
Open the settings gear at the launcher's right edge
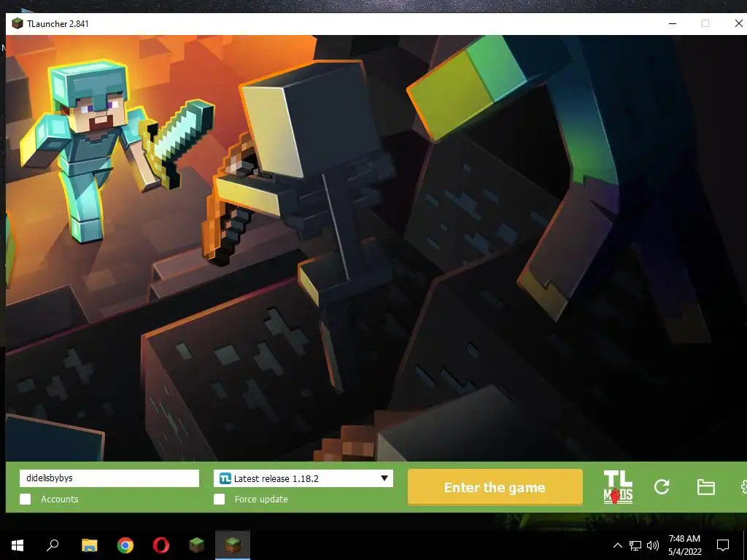(x=743, y=487)
